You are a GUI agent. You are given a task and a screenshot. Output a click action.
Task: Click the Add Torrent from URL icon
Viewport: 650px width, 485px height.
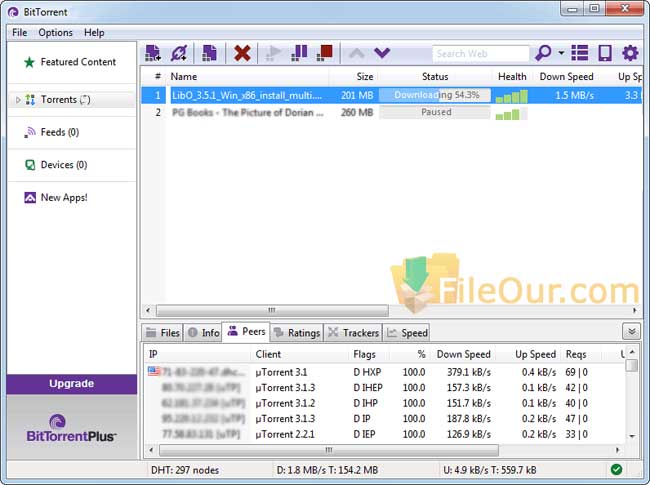point(179,53)
